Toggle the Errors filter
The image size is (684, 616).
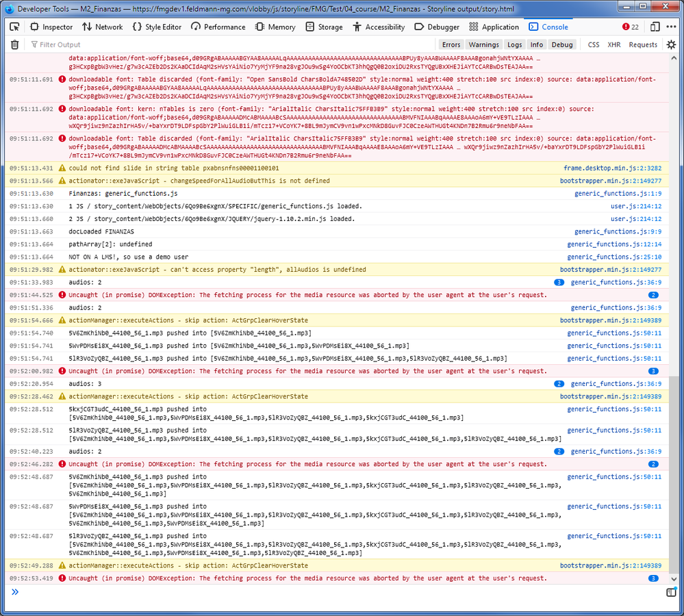451,44
